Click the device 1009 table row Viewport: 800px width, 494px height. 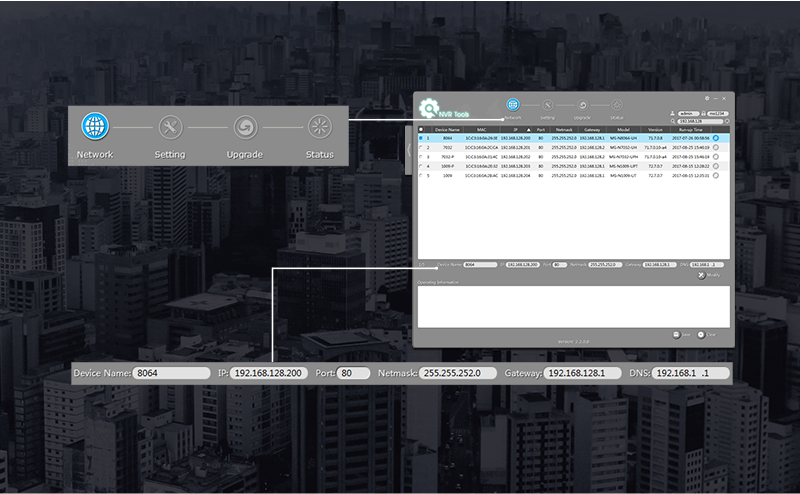[560, 175]
